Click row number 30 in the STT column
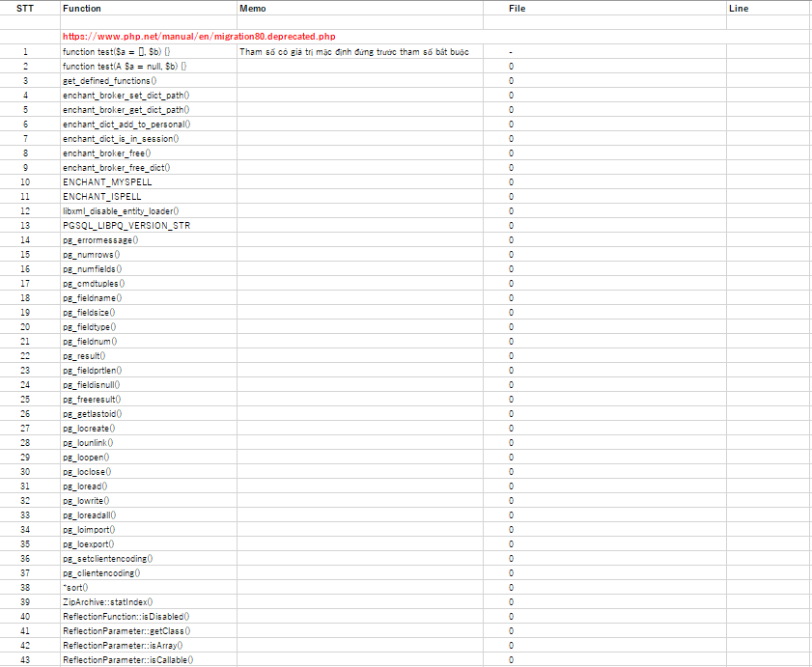 [25, 471]
